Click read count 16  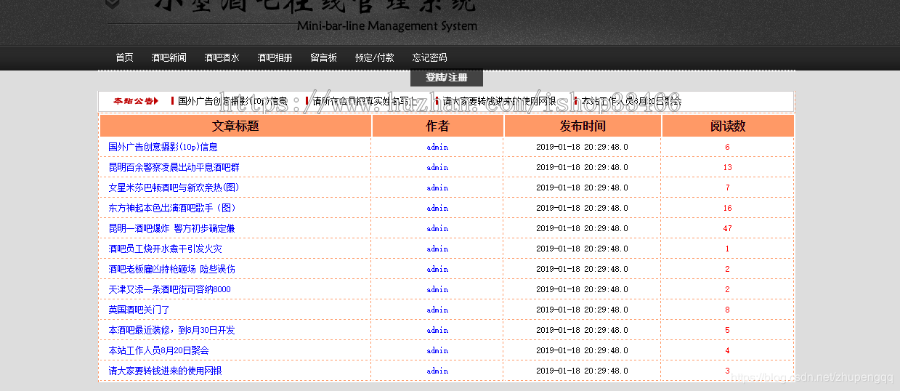click(x=728, y=208)
